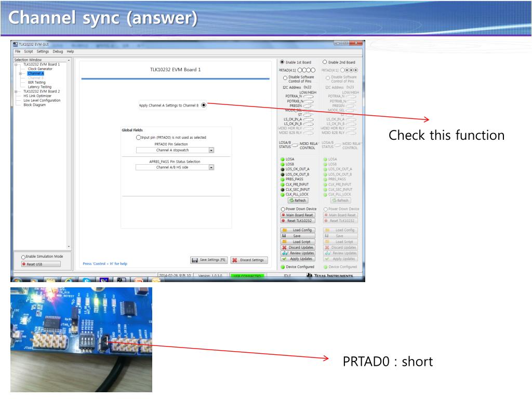
Task: Select Enable 2nd Board radio
Action: [325, 62]
